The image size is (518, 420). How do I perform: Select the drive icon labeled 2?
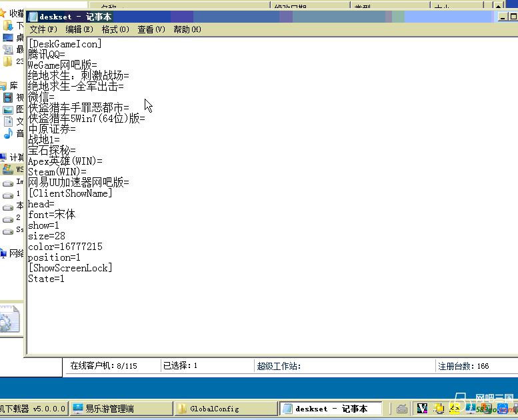coord(8,219)
